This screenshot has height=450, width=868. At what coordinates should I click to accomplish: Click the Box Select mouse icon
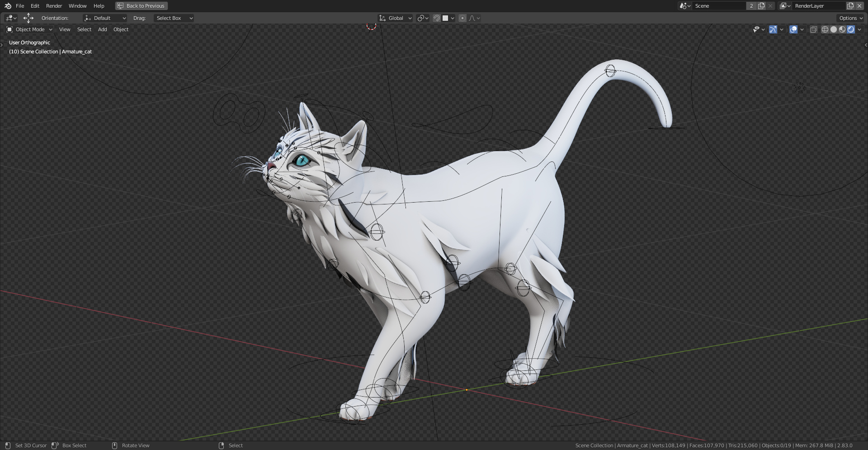pos(55,445)
